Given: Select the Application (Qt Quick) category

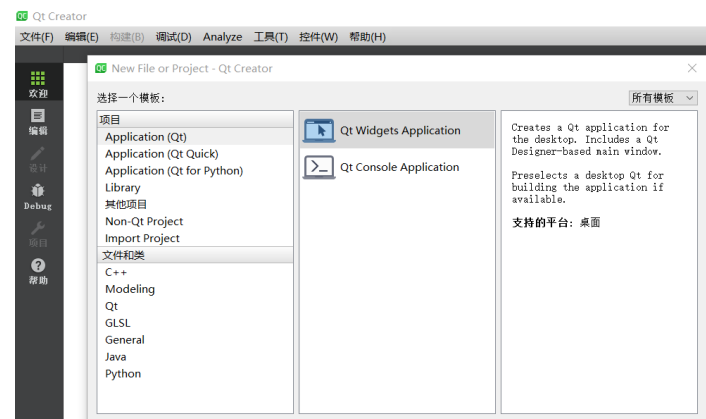Looking at the screenshot, I should click(195, 154).
